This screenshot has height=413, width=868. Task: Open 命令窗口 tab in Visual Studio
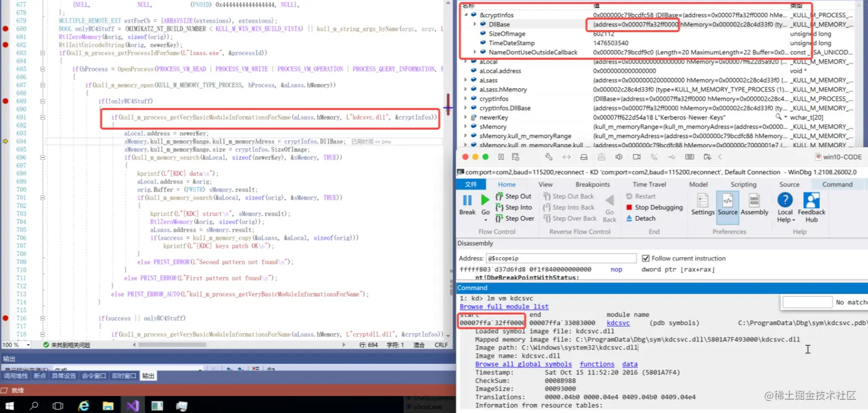(94, 376)
